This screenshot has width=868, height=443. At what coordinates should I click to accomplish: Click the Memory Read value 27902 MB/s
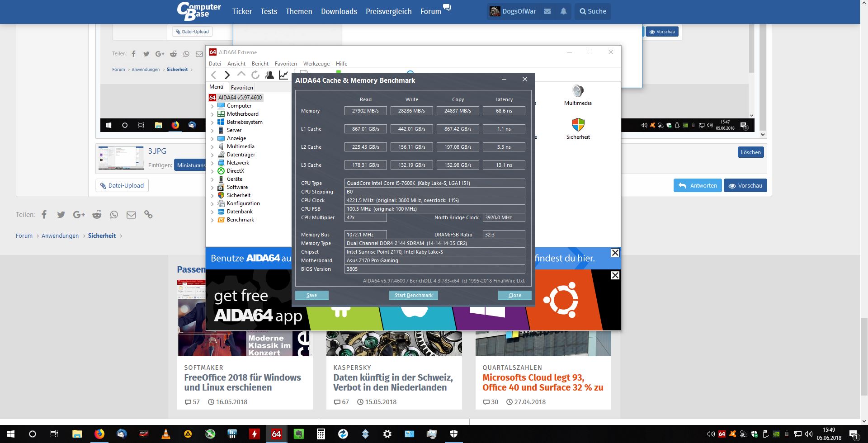365,111
